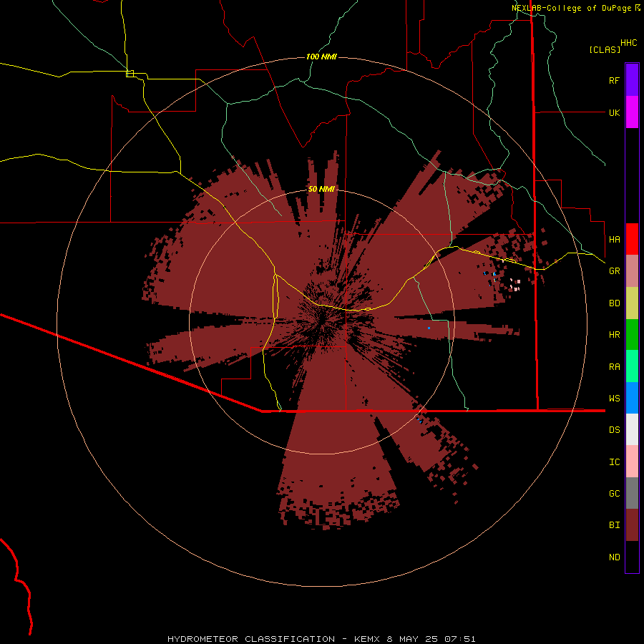
Task: Click the RF purple legend swatch
Action: point(632,80)
